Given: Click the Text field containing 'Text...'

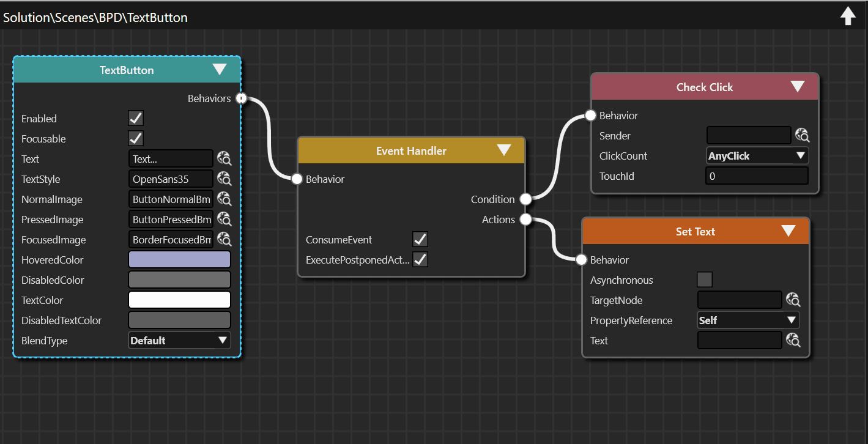Looking at the screenshot, I should [x=171, y=159].
